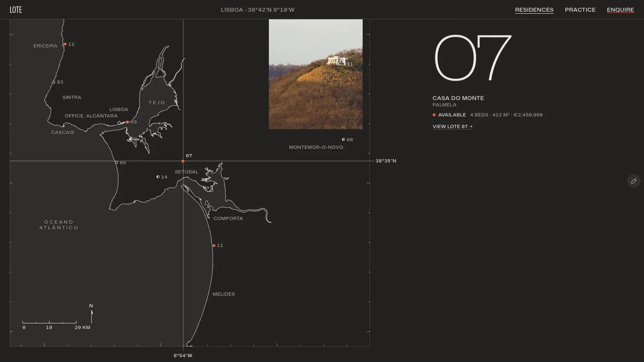Click the Tejo river label
This screenshot has width=644, height=362.
click(x=157, y=103)
